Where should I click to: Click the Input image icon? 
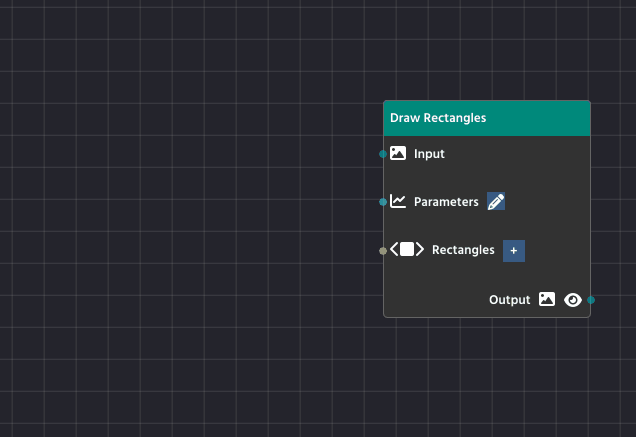[398, 154]
